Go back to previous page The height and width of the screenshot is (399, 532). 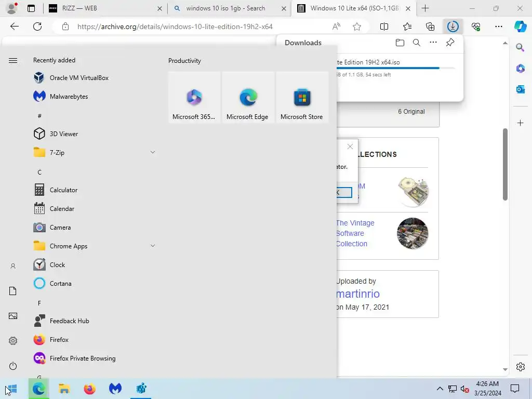pos(14,26)
